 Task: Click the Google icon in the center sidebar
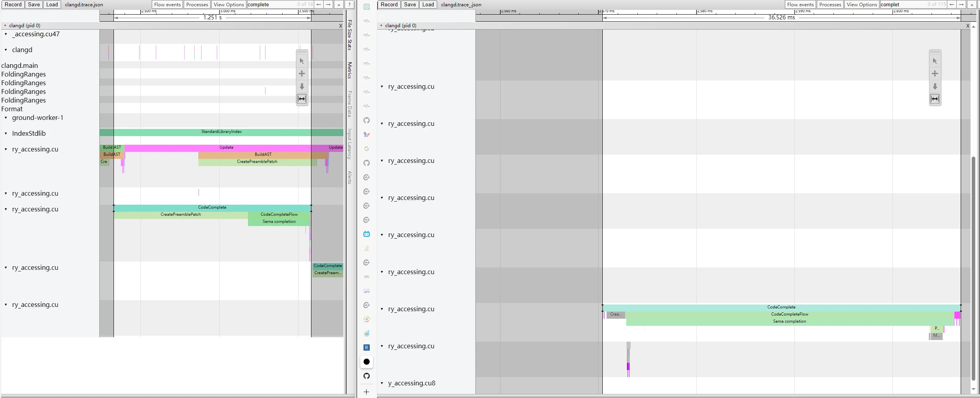(x=367, y=149)
